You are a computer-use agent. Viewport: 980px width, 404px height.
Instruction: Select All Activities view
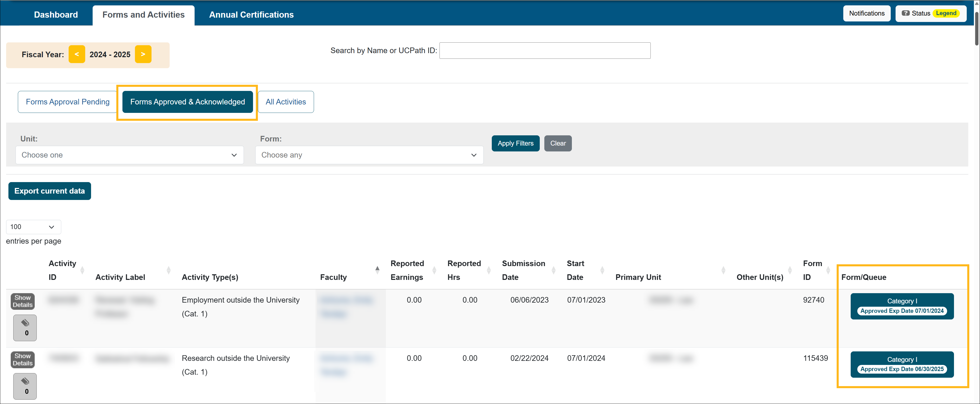[285, 102]
